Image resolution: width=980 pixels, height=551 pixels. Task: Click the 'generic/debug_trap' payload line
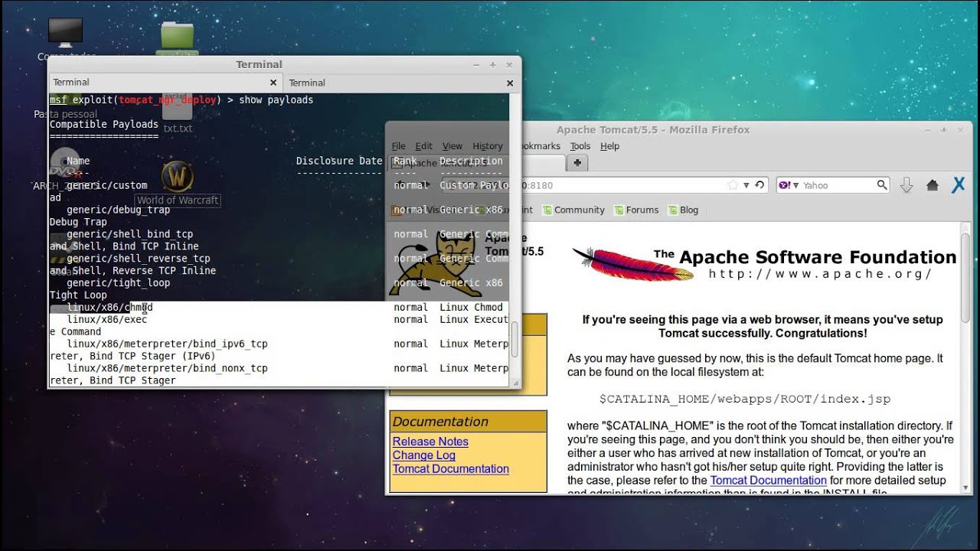[x=118, y=210]
